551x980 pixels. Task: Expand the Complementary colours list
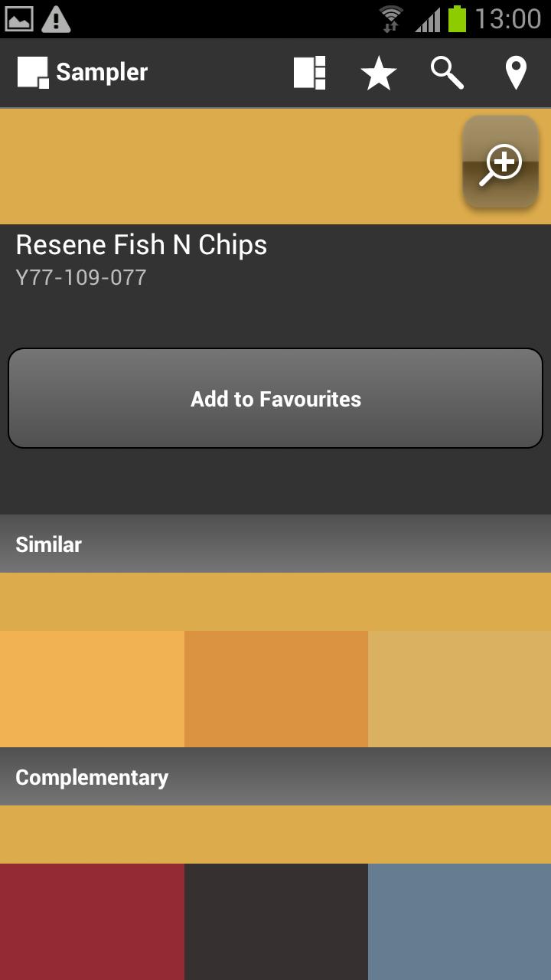[275, 834]
